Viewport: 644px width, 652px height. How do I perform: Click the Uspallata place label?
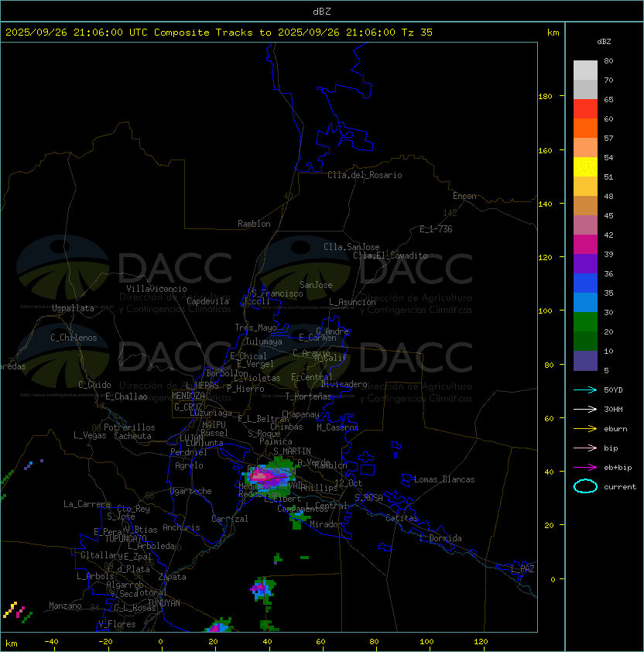[x=74, y=308]
